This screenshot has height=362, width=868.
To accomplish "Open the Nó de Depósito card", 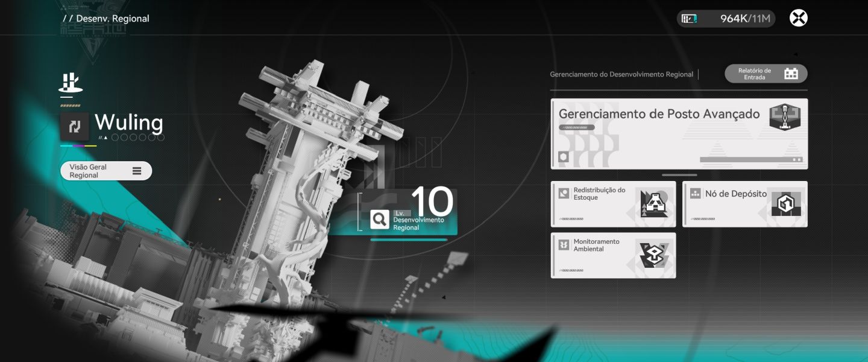I will click(745, 204).
